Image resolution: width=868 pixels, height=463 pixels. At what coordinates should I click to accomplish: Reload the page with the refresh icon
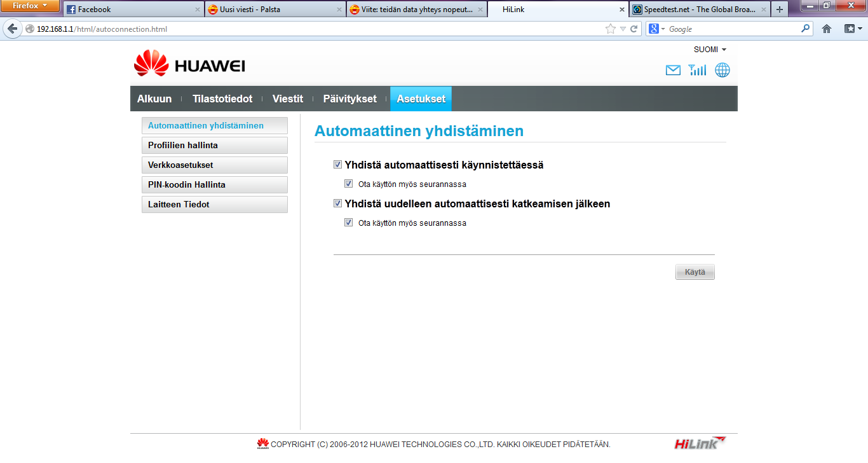(x=634, y=29)
